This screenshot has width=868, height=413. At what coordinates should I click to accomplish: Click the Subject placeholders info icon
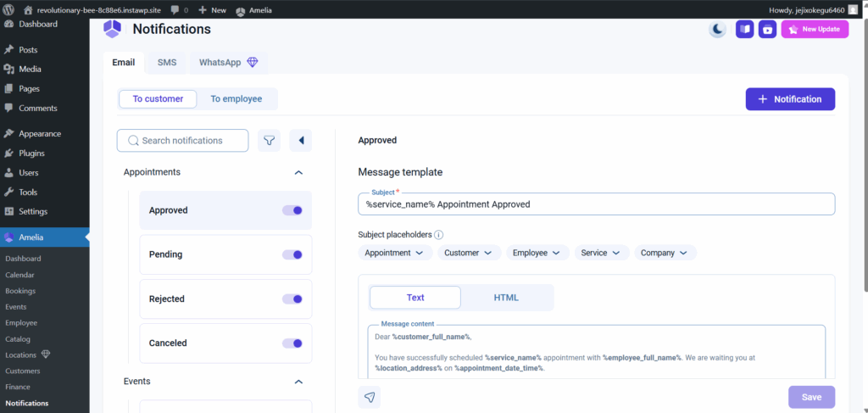(438, 235)
